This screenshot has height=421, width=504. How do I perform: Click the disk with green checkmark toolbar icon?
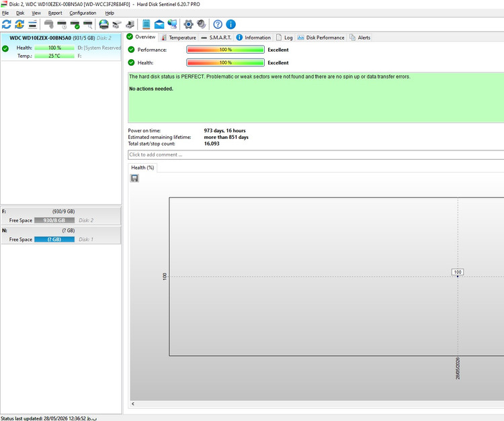pyautogui.click(x=75, y=24)
